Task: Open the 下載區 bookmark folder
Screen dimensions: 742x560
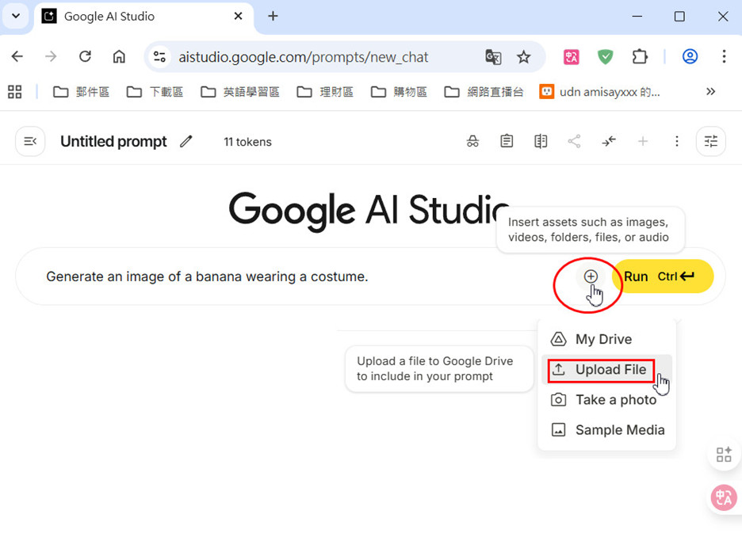Action: coord(155,92)
